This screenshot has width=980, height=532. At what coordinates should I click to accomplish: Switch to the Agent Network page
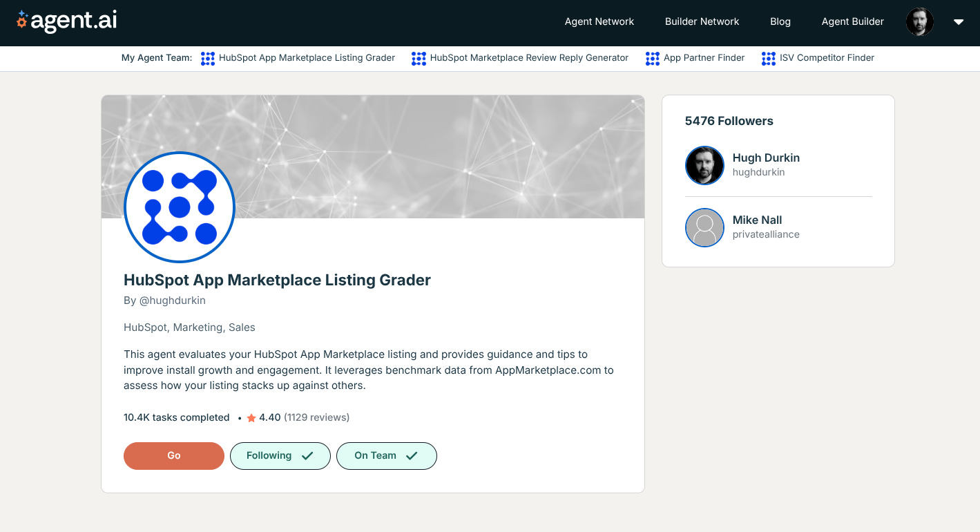tap(599, 21)
